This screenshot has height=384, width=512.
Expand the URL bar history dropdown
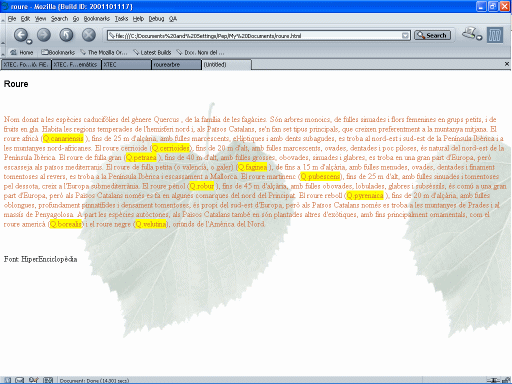405,35
